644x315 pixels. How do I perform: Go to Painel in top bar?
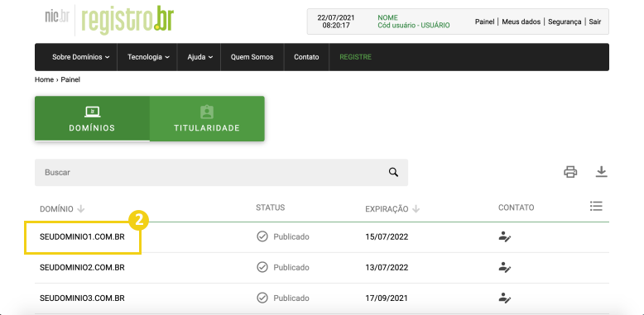point(484,21)
